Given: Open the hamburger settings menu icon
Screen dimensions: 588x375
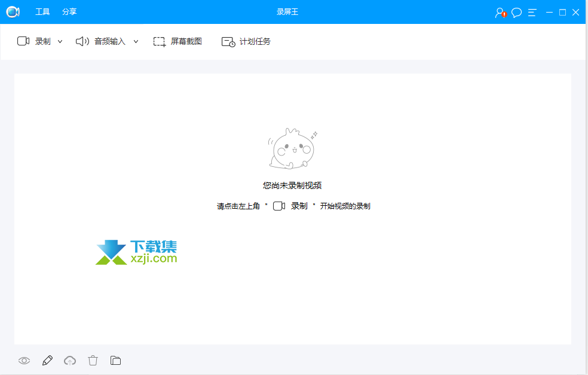Looking at the screenshot, I should click(x=532, y=13).
